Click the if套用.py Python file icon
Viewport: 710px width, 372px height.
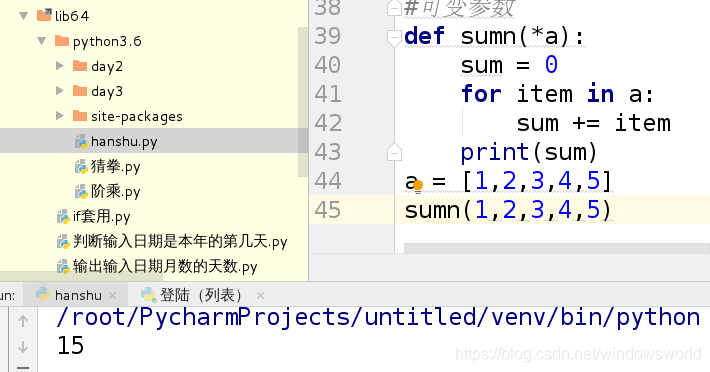pyautogui.click(x=63, y=217)
